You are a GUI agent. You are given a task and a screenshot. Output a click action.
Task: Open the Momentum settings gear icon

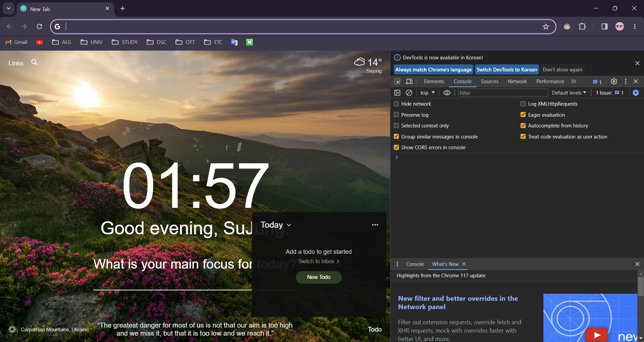[12, 329]
